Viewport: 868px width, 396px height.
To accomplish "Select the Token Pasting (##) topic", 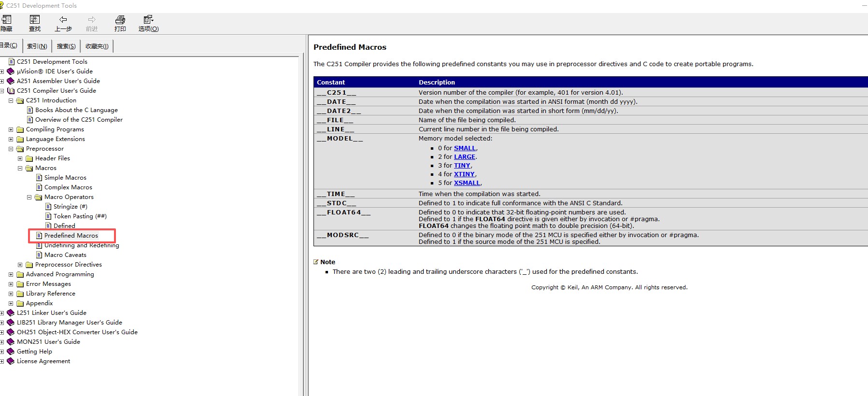I will point(80,216).
